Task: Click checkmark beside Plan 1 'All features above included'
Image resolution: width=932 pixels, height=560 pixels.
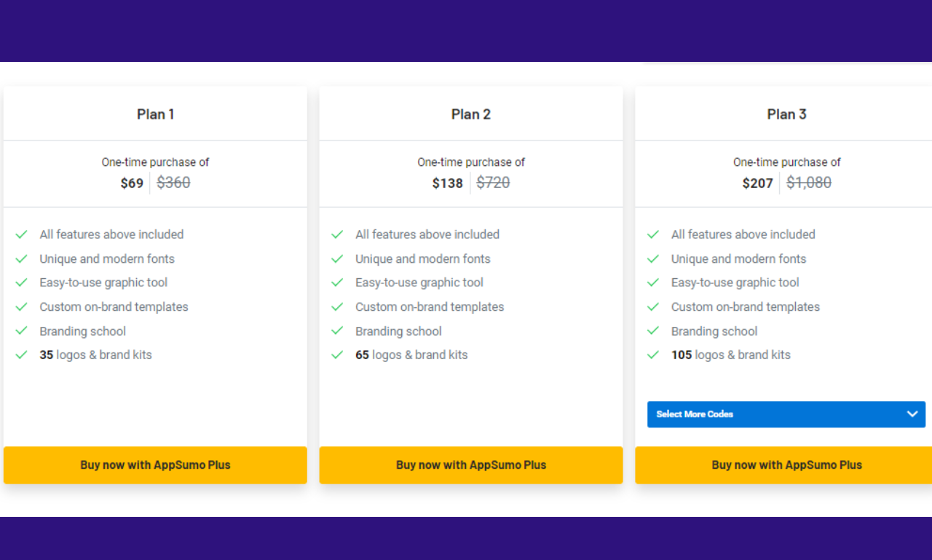Action: point(22,234)
